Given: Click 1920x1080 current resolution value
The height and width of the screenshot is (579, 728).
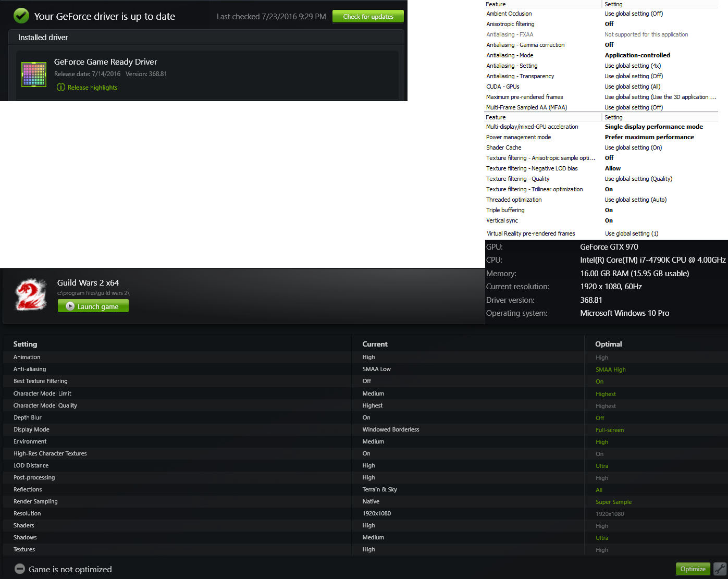Looking at the screenshot, I should [376, 513].
